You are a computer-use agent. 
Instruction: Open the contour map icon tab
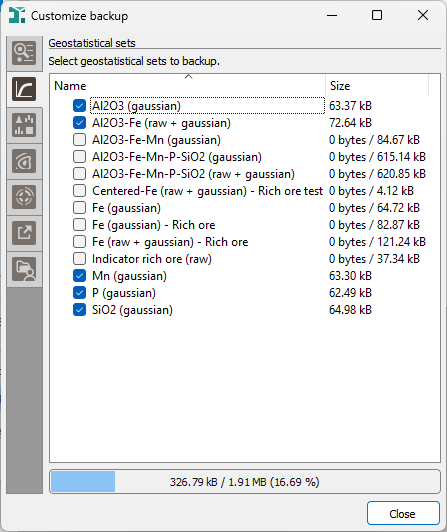(24, 161)
